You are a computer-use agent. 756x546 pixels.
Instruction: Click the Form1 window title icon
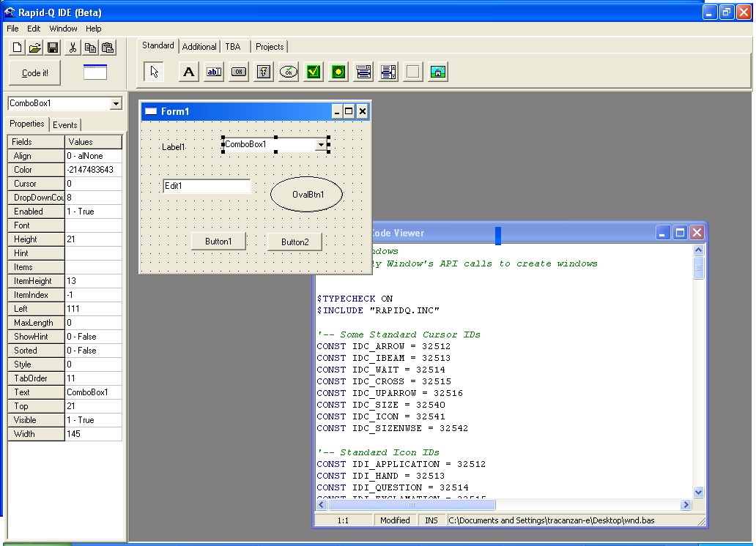[x=151, y=111]
